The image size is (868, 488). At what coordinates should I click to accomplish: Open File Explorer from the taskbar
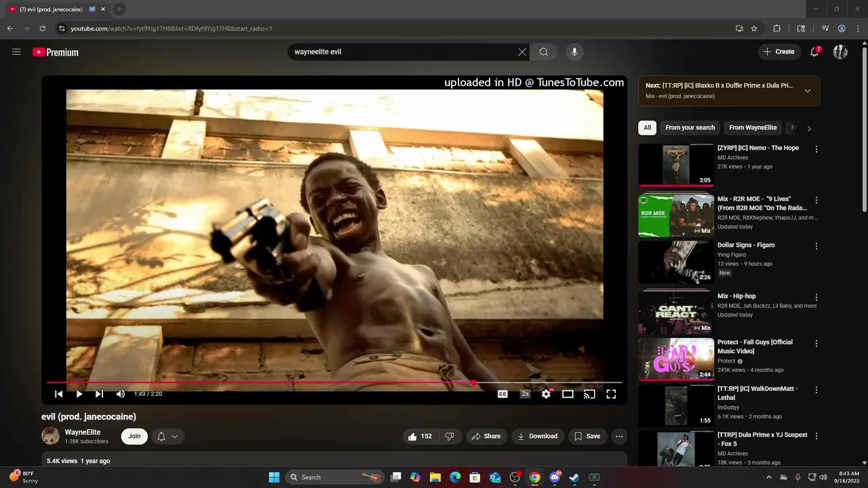435,477
